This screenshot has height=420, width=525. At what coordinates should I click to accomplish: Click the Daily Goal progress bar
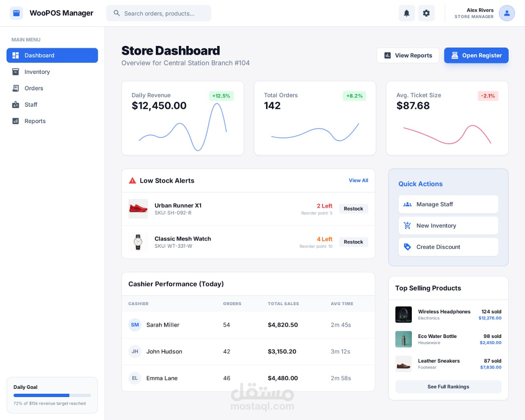52,395
